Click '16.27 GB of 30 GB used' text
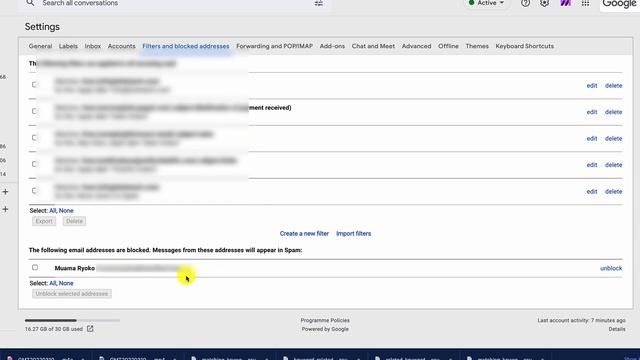This screenshot has width=640, height=360. 53,329
